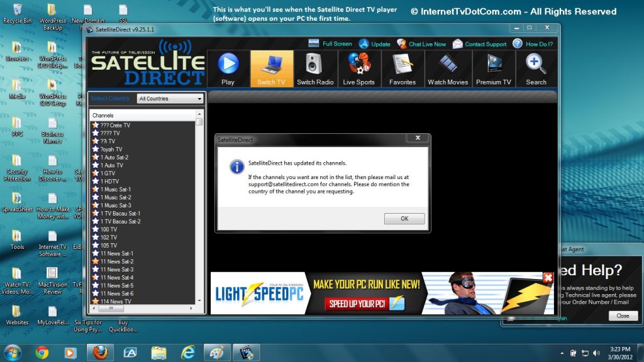
Task: Close the LightSpeedPC ad banner
Action: coord(548,278)
